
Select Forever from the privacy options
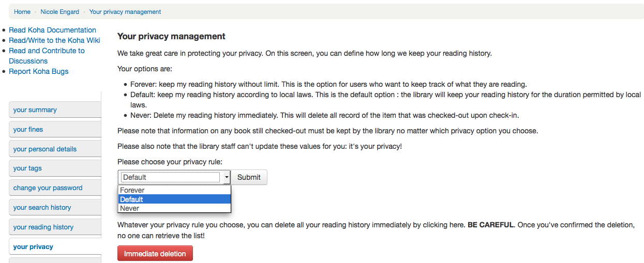tap(132, 190)
